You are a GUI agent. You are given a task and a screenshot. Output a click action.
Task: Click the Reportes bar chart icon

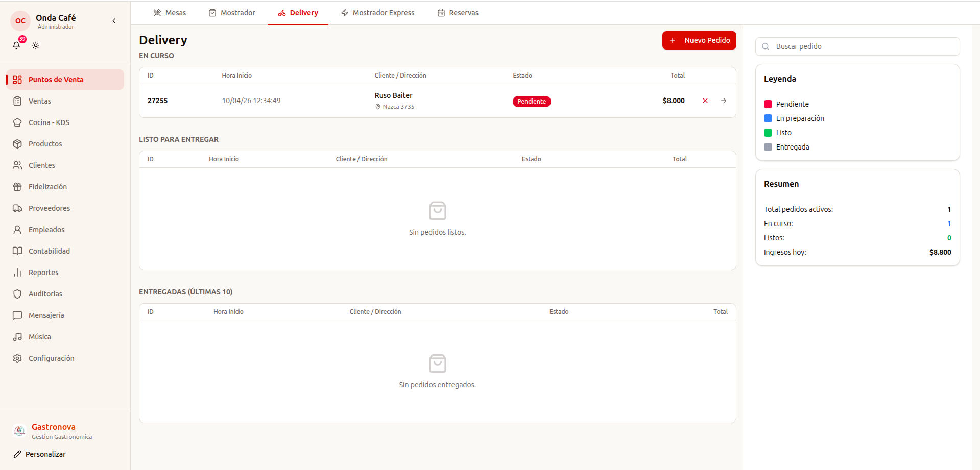click(17, 273)
